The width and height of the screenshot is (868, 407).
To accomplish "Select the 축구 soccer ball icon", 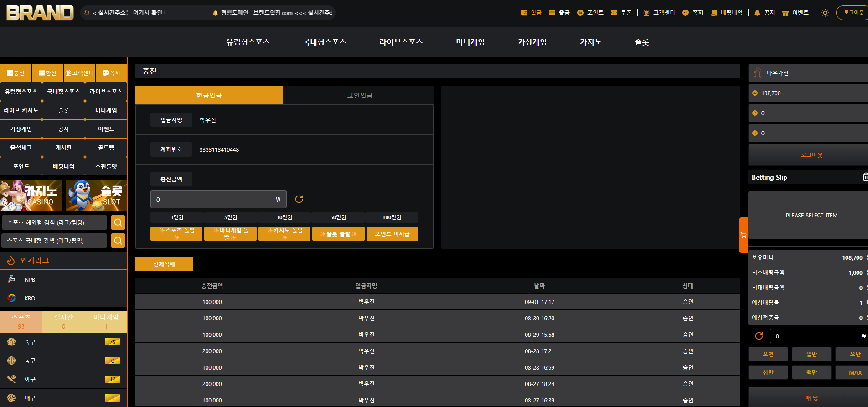I will [11, 342].
